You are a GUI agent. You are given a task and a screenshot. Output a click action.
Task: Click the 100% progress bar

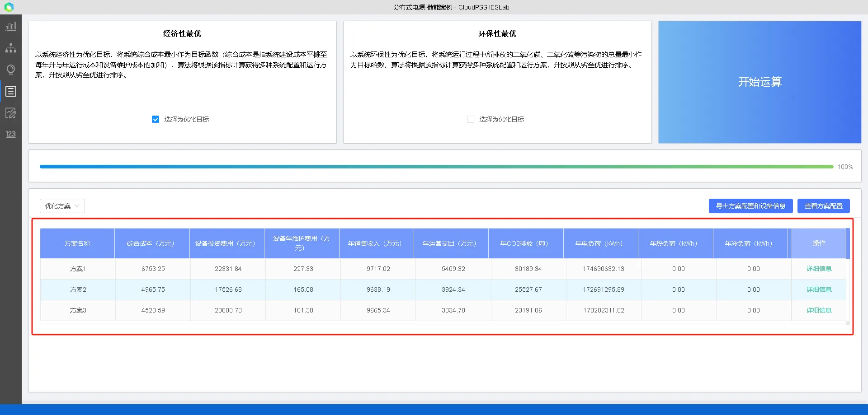(x=437, y=167)
